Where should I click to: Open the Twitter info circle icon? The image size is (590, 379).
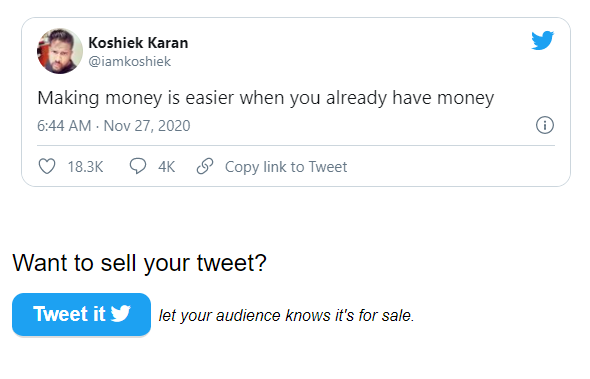point(545,125)
